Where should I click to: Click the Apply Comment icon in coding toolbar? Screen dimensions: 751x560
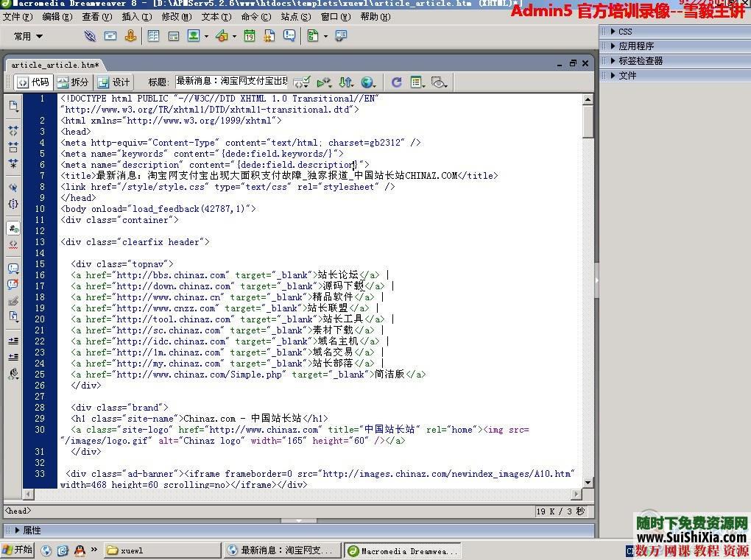pyautogui.click(x=13, y=268)
